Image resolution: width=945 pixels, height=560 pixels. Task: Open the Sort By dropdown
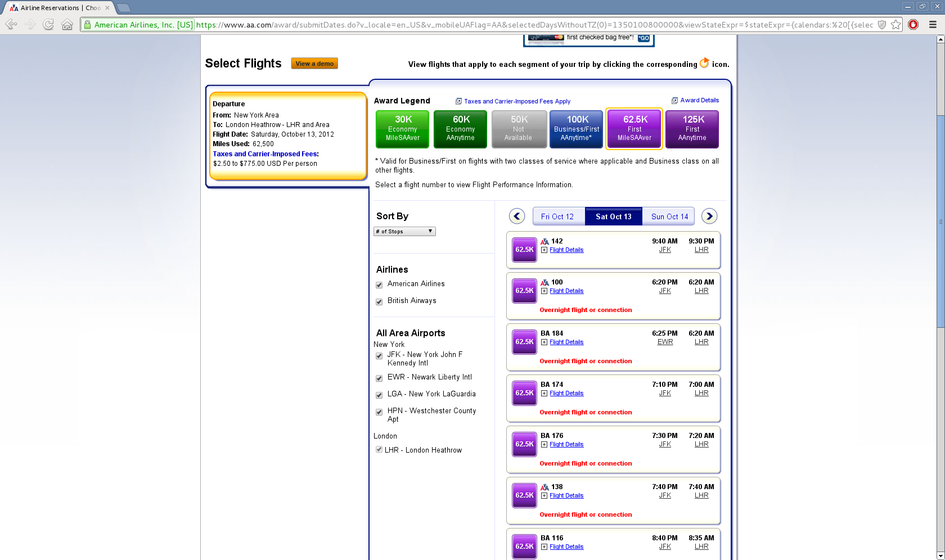coord(404,232)
